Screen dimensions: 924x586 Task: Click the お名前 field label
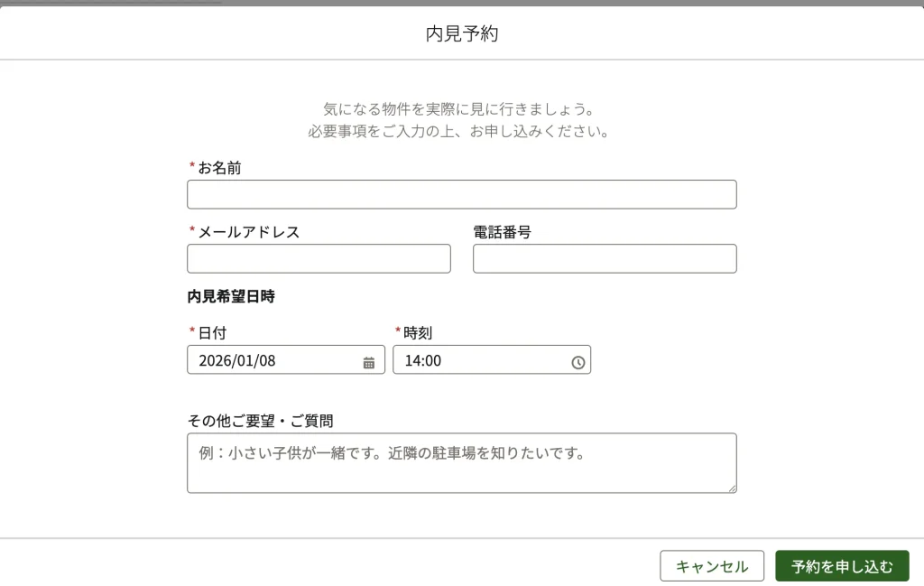point(219,168)
